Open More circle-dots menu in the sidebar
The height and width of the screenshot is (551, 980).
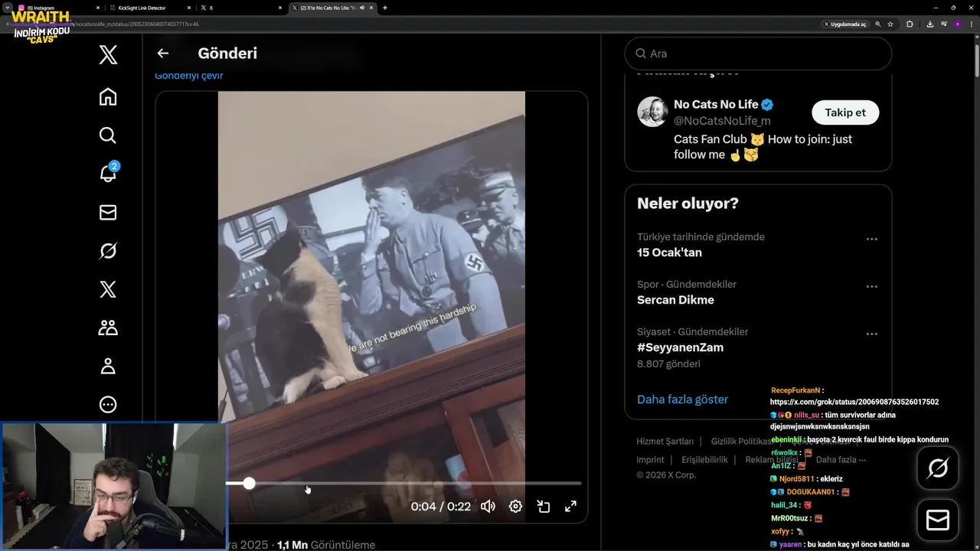(x=108, y=405)
